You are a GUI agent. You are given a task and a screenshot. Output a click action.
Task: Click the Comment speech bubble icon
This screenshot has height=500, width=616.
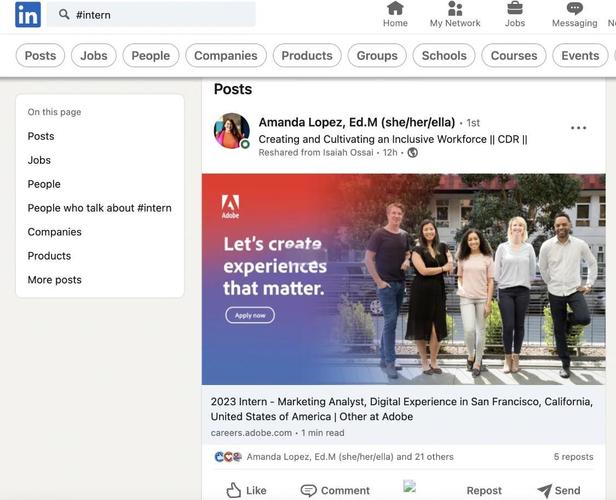click(x=308, y=491)
